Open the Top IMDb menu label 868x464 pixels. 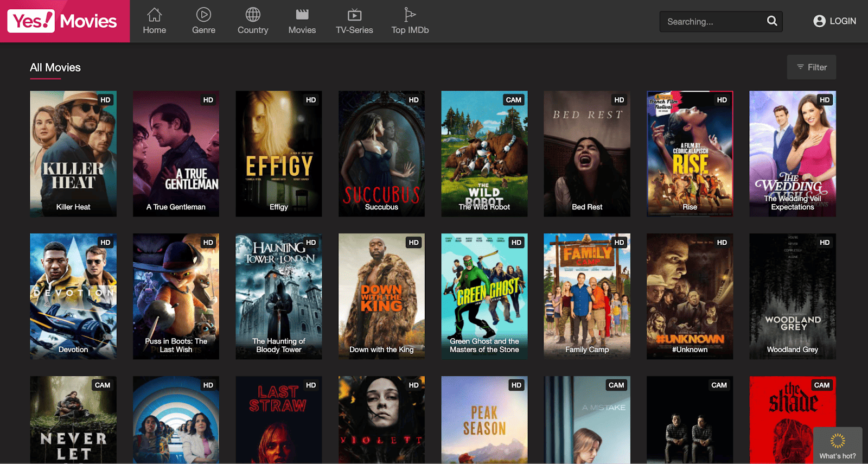point(410,30)
